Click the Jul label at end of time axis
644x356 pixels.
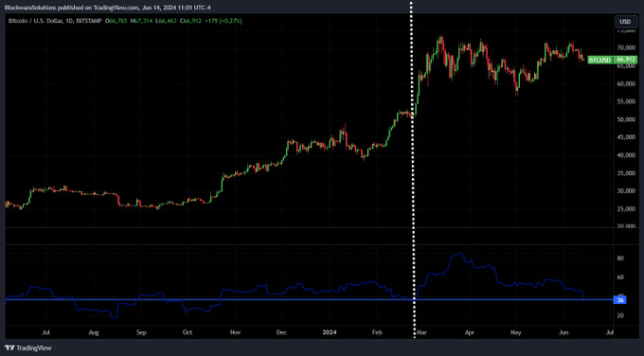610,332
